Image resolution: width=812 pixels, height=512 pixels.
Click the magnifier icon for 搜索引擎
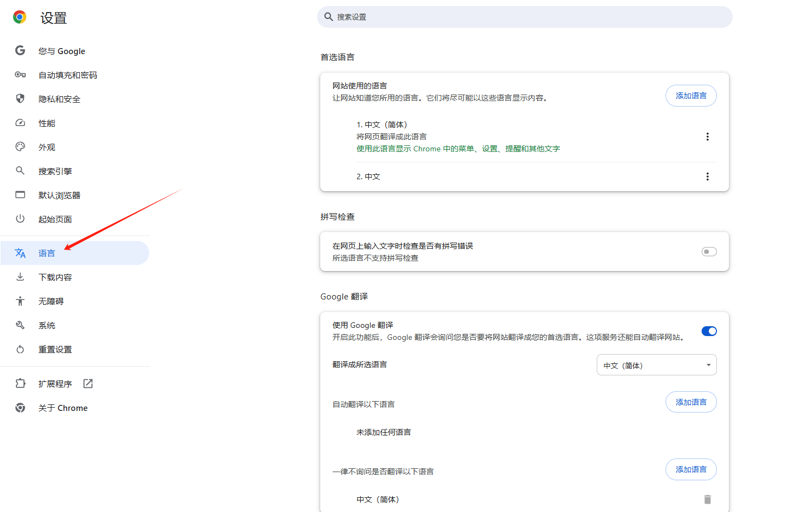pos(20,171)
